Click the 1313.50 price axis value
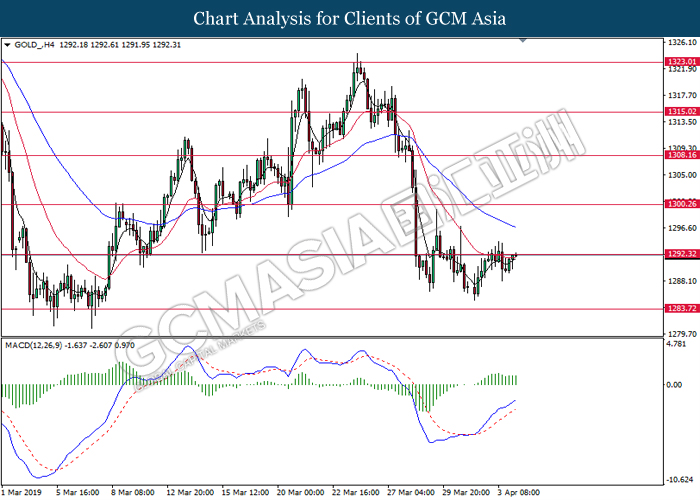This screenshot has height=500, width=700. pyautogui.click(x=682, y=122)
